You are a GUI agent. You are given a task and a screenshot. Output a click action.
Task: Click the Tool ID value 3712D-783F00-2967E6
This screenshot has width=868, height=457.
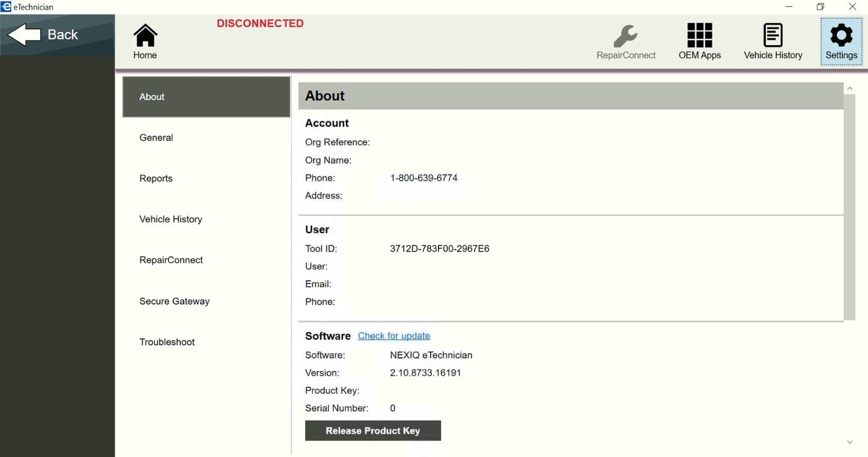(x=440, y=249)
